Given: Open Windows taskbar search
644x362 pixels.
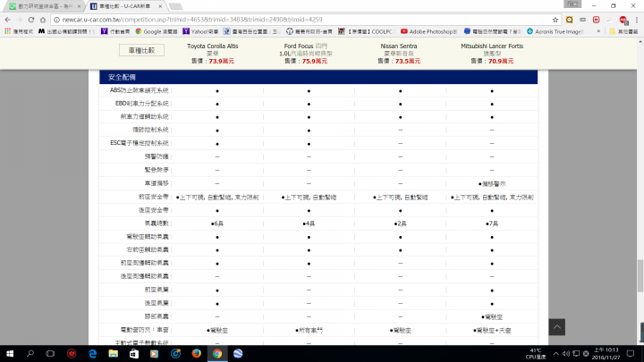Looking at the screenshot, I should [30, 353].
